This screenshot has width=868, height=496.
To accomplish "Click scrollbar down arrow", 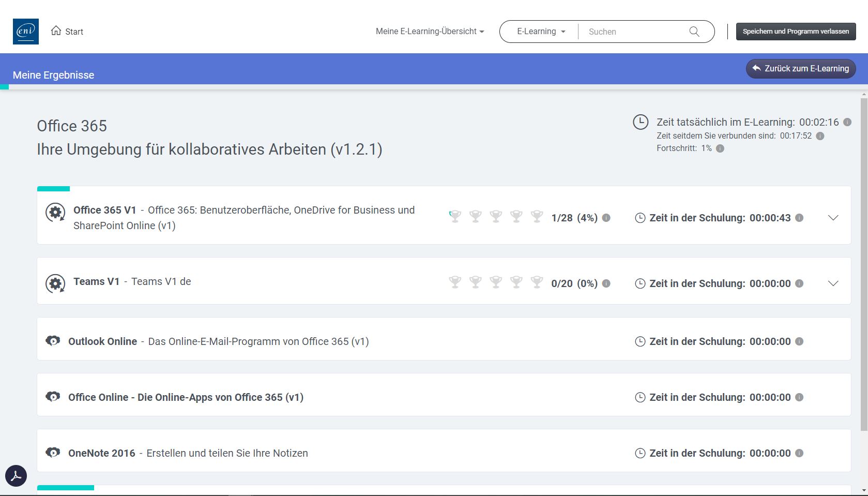I will 864,491.
